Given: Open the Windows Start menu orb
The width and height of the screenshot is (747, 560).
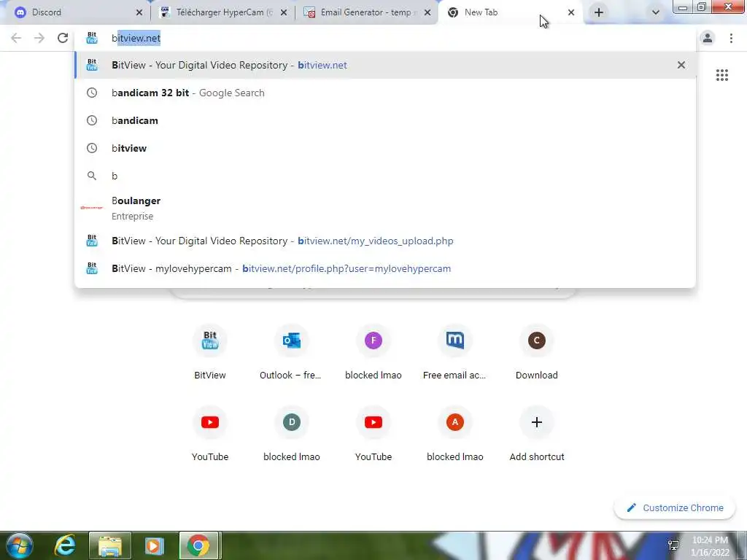Looking at the screenshot, I should [x=19, y=545].
